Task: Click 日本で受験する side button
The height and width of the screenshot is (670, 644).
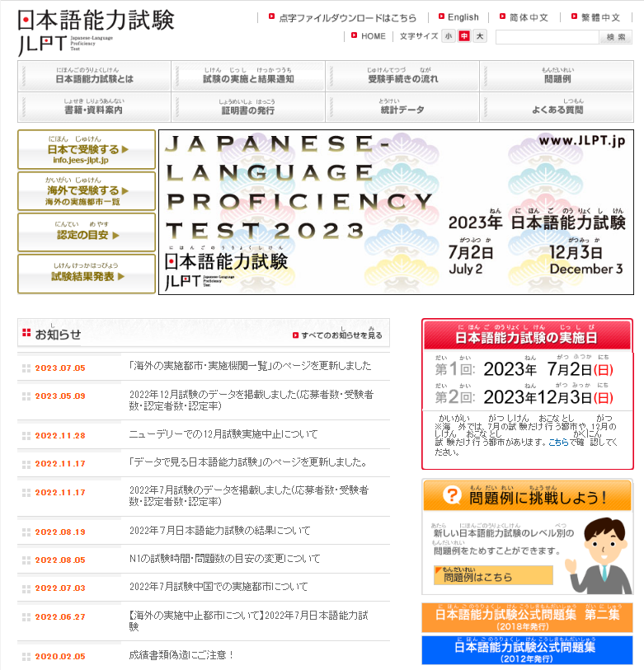Action: [x=87, y=149]
